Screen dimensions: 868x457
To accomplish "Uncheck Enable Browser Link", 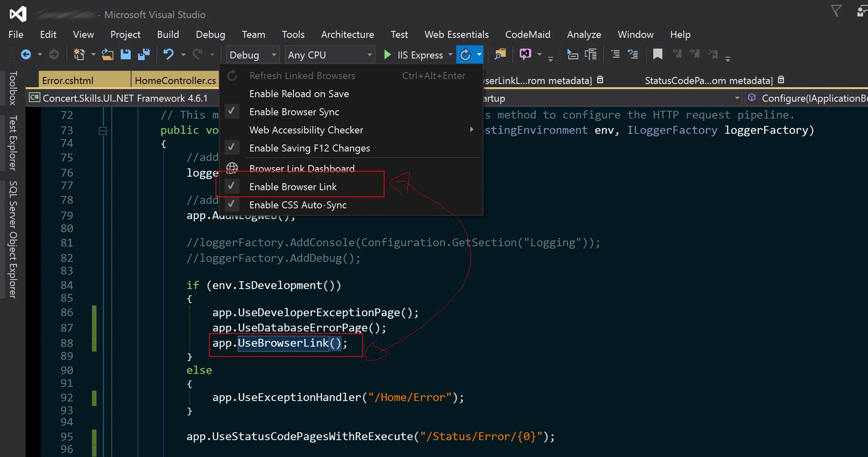I will (x=293, y=187).
